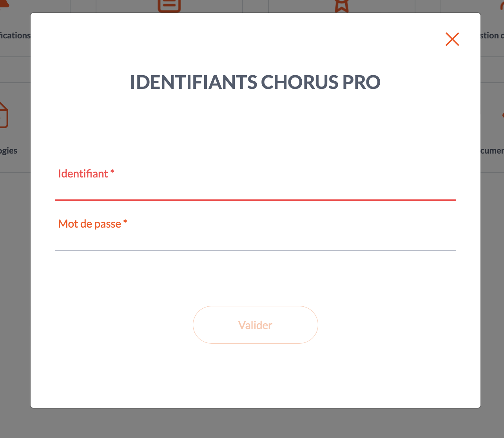Image resolution: width=504 pixels, height=438 pixels.
Task: Click the partial orange icon at right edge
Action: click(x=503, y=115)
